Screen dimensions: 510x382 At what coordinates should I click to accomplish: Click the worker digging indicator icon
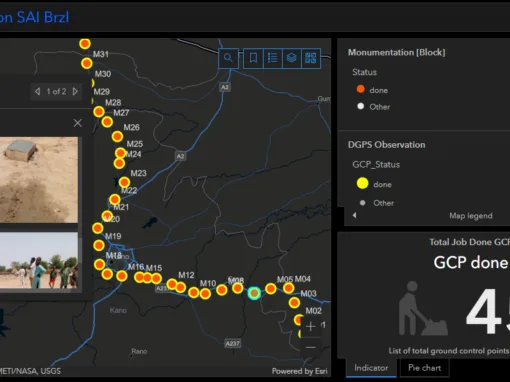tap(423, 308)
